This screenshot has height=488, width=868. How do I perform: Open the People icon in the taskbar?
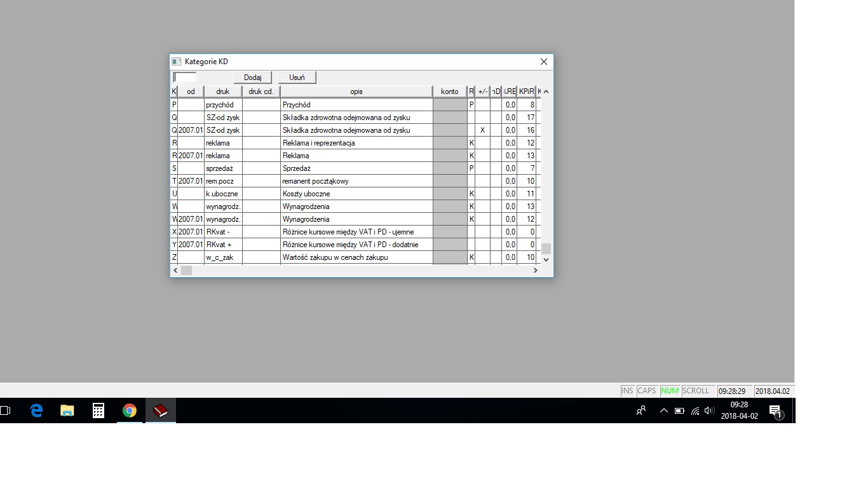(x=641, y=410)
